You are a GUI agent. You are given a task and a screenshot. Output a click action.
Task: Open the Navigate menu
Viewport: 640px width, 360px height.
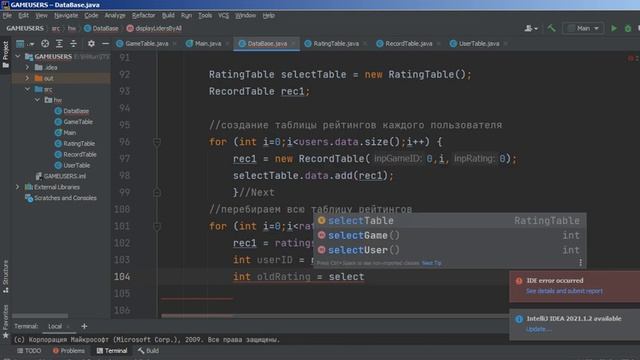coord(66,16)
